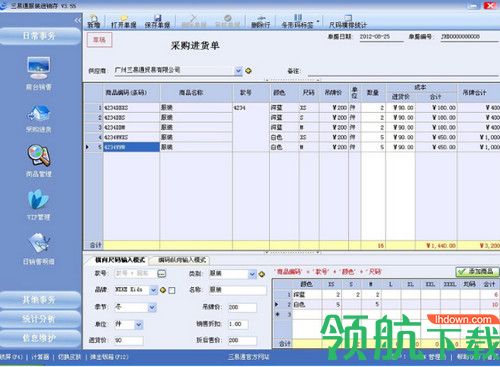Click 白色 color cell in size grid row 2
The image size is (500, 367).
307,304
